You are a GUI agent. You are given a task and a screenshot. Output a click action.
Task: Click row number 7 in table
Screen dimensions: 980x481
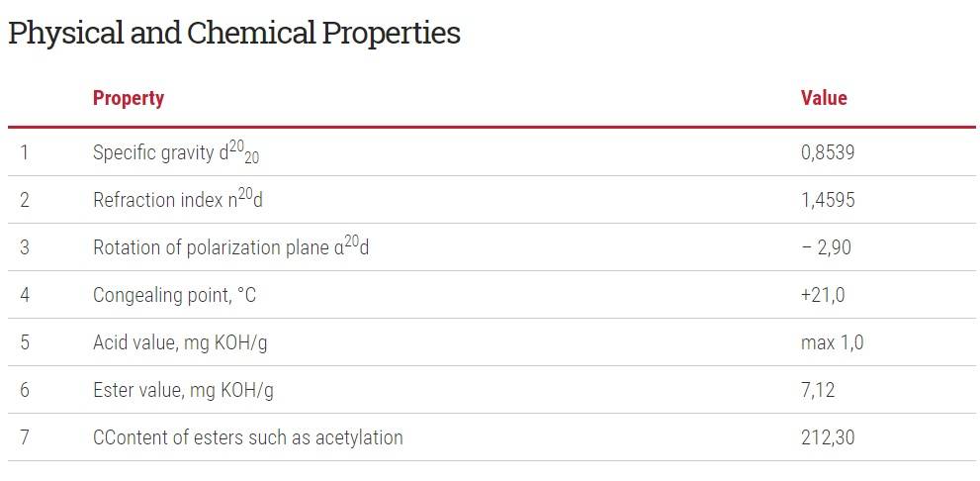[25, 437]
